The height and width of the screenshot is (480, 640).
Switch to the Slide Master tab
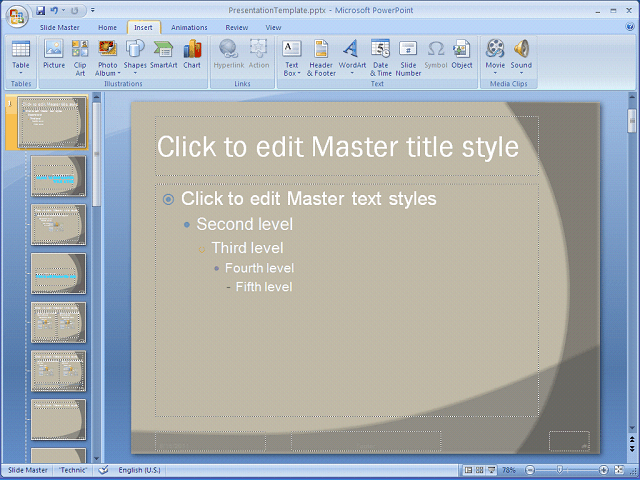click(60, 27)
